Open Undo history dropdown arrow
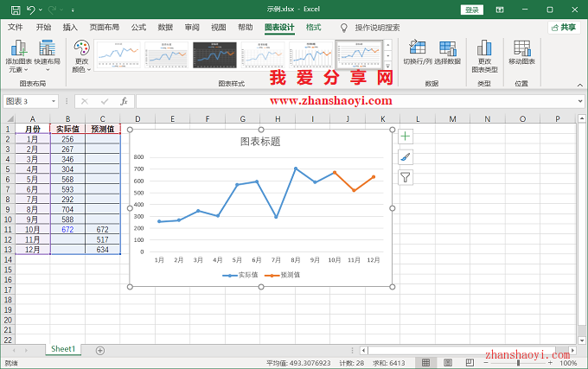Screen dimensions: 588x369 [41, 10]
